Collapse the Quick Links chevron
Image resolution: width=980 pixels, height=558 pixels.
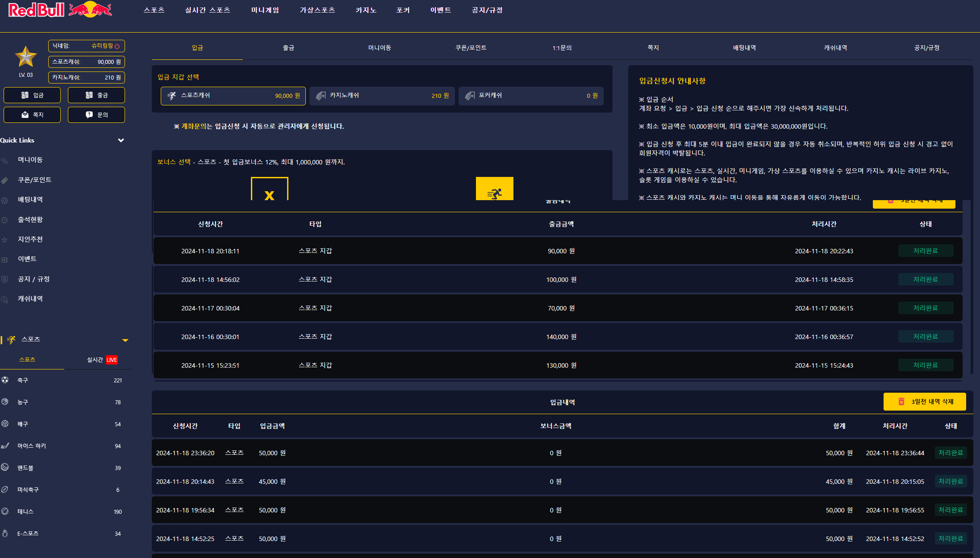tap(121, 140)
